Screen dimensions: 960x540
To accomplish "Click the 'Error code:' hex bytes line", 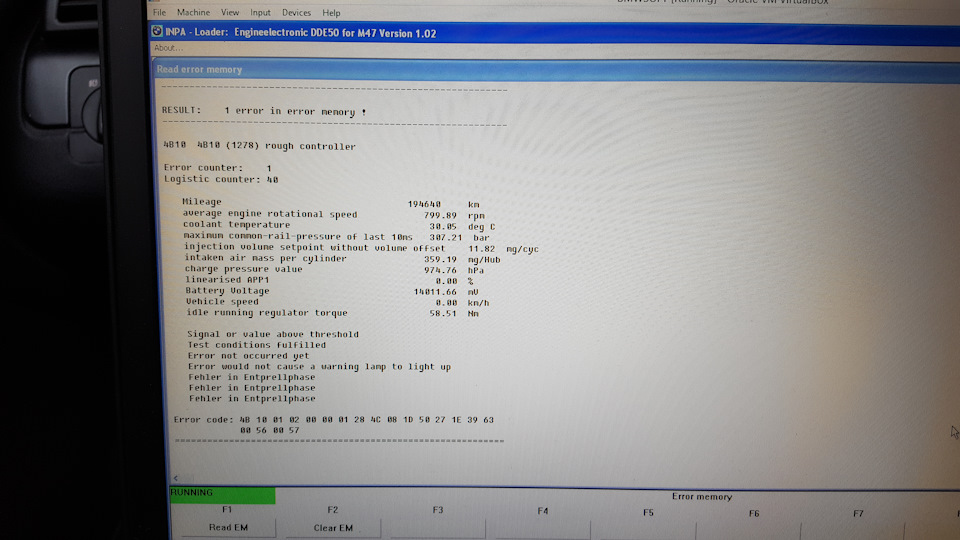I will (334, 420).
